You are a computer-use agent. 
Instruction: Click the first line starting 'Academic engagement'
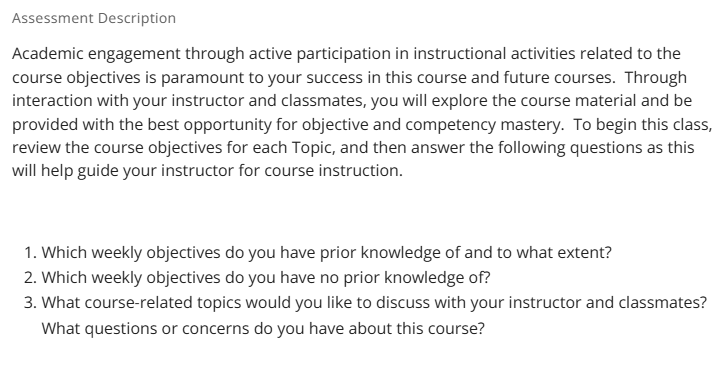346,54
